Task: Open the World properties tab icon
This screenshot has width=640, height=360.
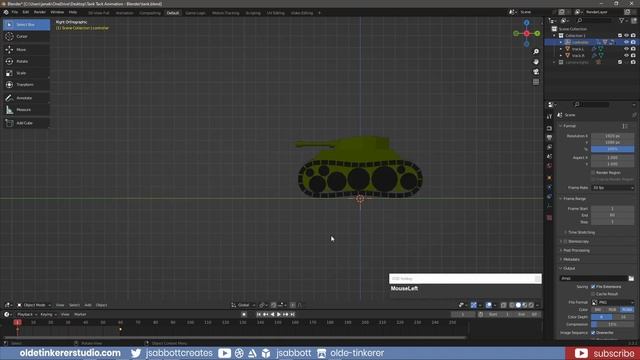Action: tap(549, 166)
